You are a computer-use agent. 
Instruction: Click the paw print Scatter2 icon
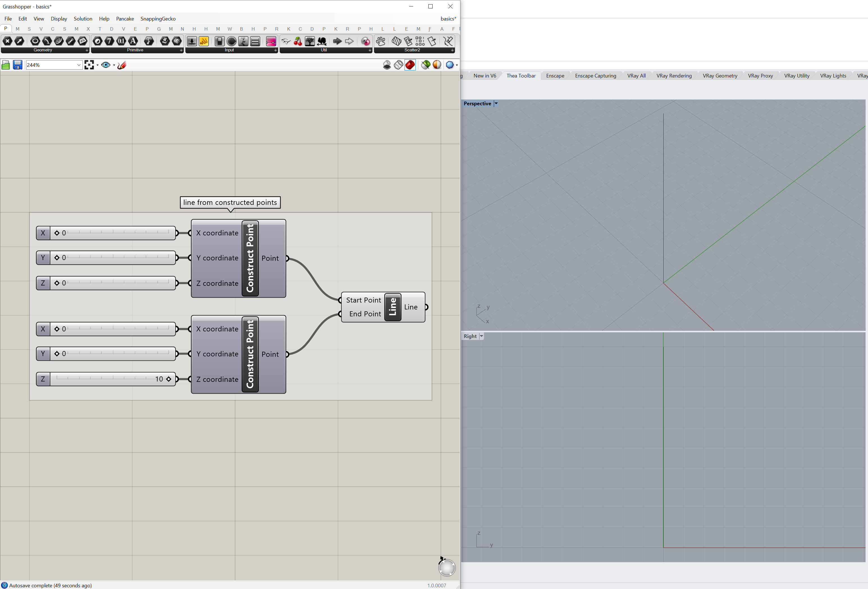coord(381,41)
